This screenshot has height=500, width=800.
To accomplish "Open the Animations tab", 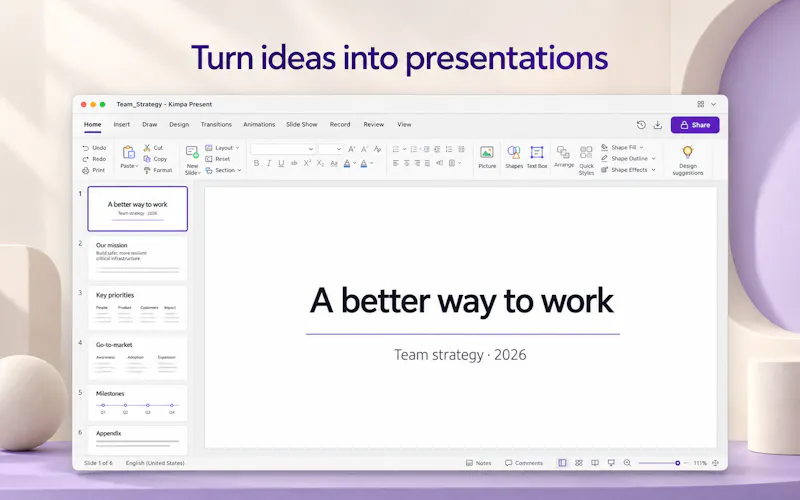I will pyautogui.click(x=259, y=124).
